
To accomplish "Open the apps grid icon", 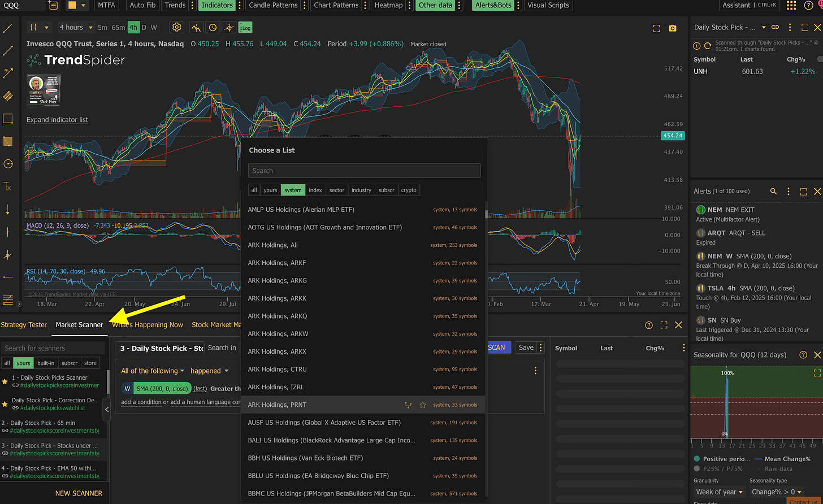I will click(x=791, y=6).
